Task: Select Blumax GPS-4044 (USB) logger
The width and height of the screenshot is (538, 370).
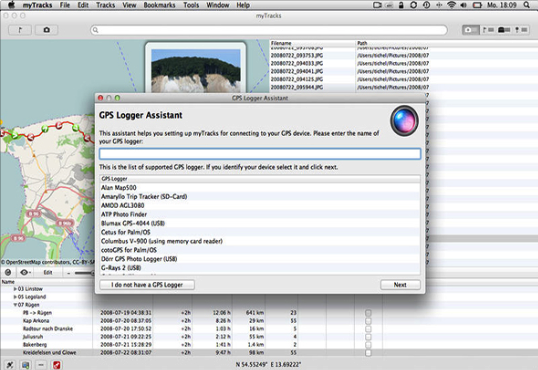Action: (x=260, y=223)
